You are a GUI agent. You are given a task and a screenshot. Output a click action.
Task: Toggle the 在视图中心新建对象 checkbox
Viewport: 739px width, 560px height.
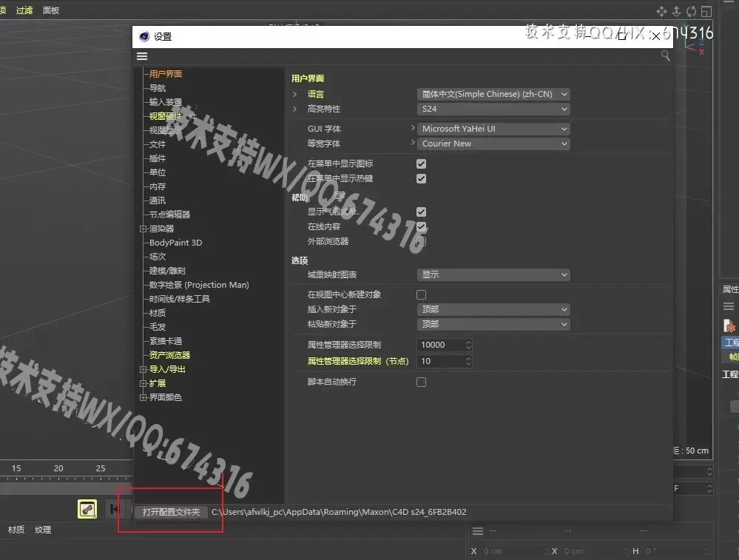[421, 294]
